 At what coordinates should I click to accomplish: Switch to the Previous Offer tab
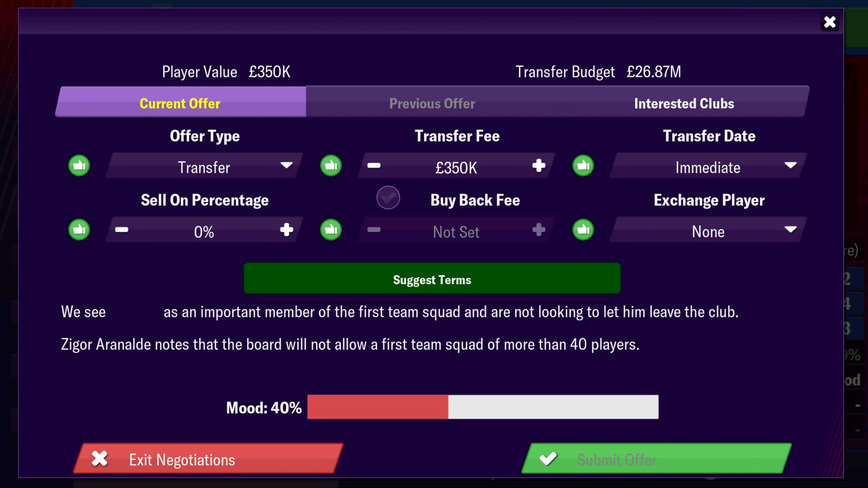[x=432, y=104]
